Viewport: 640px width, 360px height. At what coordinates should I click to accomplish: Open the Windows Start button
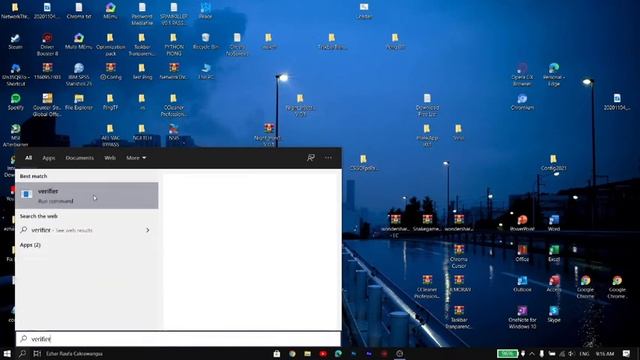[x=7, y=353]
